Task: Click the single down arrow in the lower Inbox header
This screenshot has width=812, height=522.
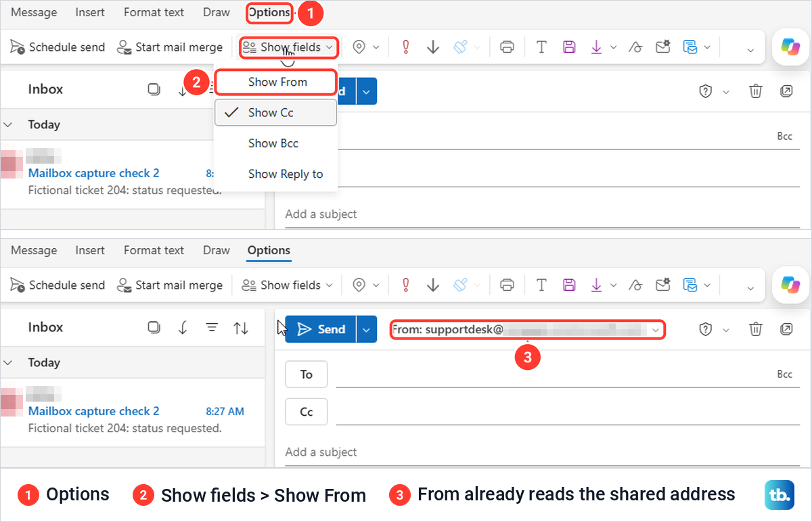Action: coord(183,328)
